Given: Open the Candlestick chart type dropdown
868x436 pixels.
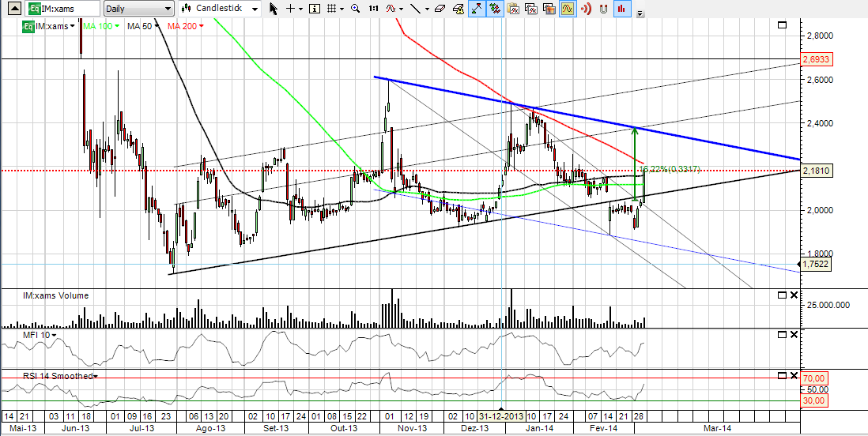Looking at the screenshot, I should pos(221,9).
